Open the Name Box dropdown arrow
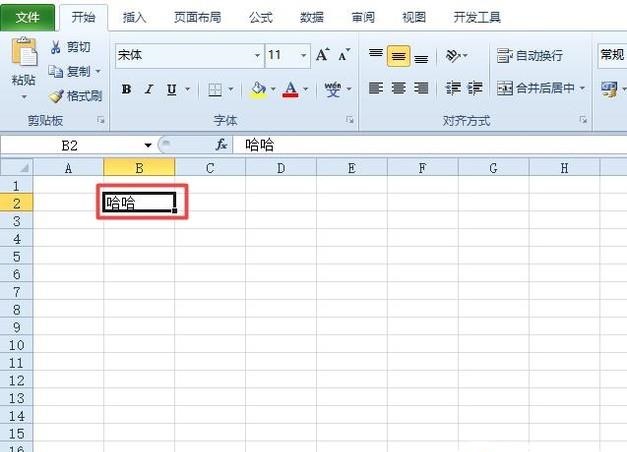This screenshot has height=452, width=627. click(148, 146)
